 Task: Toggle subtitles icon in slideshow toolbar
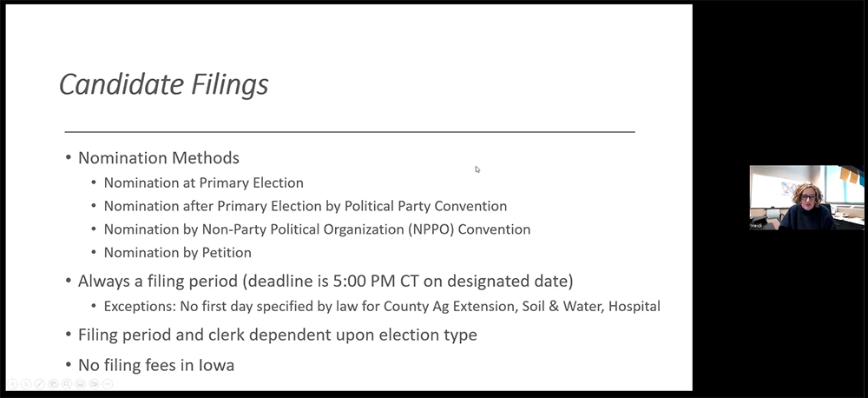(80, 383)
